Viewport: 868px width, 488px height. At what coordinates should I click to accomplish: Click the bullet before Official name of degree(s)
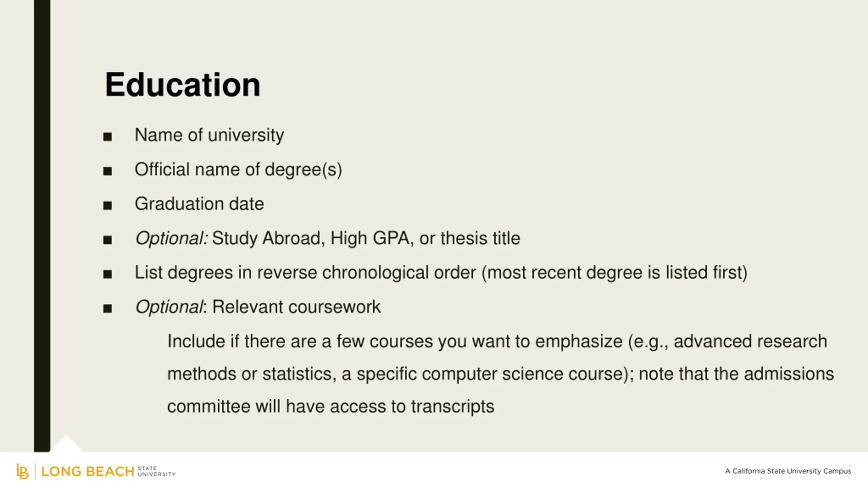coord(107,171)
